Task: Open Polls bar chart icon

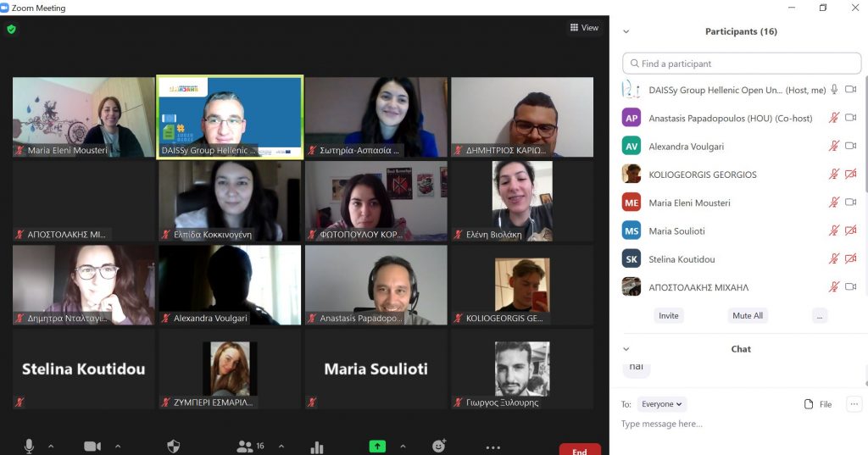Action: [317, 447]
